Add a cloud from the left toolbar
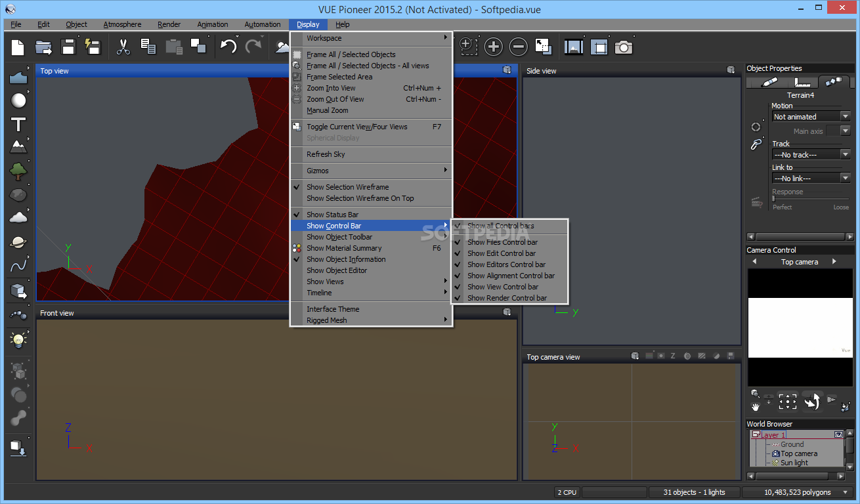The width and height of the screenshot is (860, 504). [x=18, y=218]
